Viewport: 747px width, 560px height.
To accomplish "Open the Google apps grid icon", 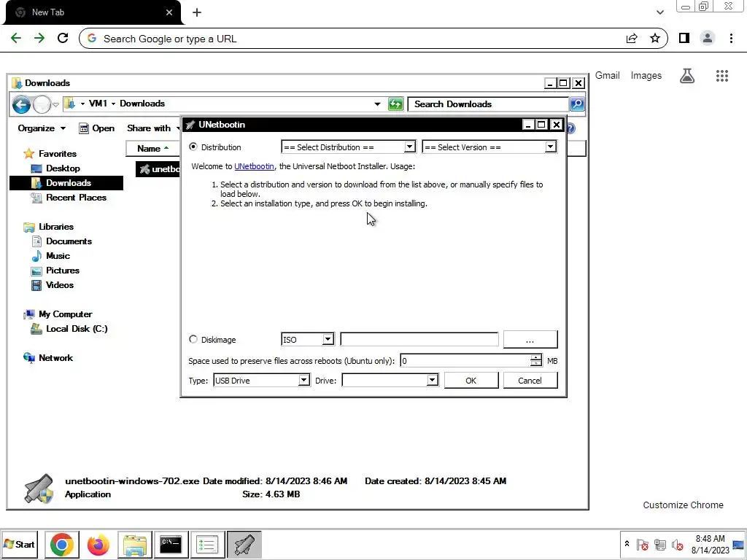I will [722, 76].
